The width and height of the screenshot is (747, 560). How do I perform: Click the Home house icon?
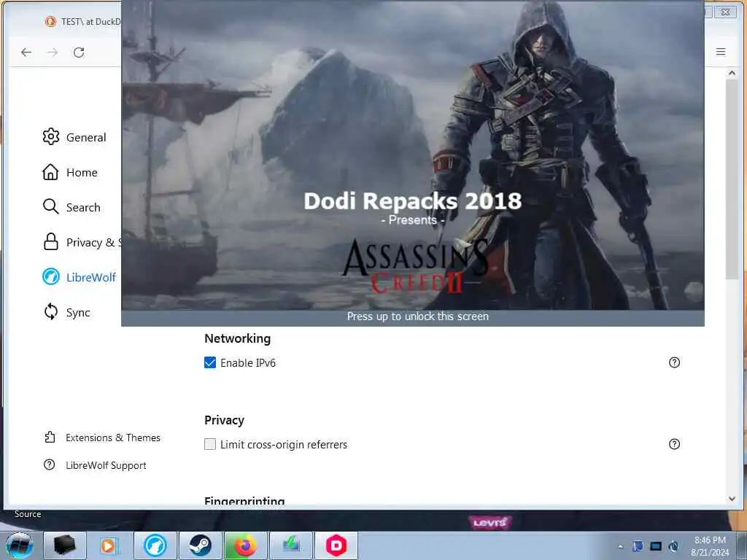pyautogui.click(x=50, y=172)
